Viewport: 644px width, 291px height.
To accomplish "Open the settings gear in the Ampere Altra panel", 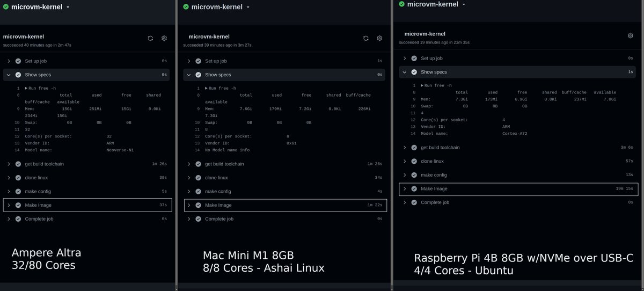I will pyautogui.click(x=164, y=38).
